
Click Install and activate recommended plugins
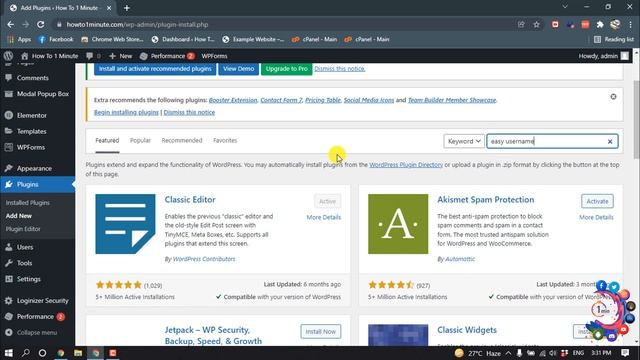pos(155,69)
